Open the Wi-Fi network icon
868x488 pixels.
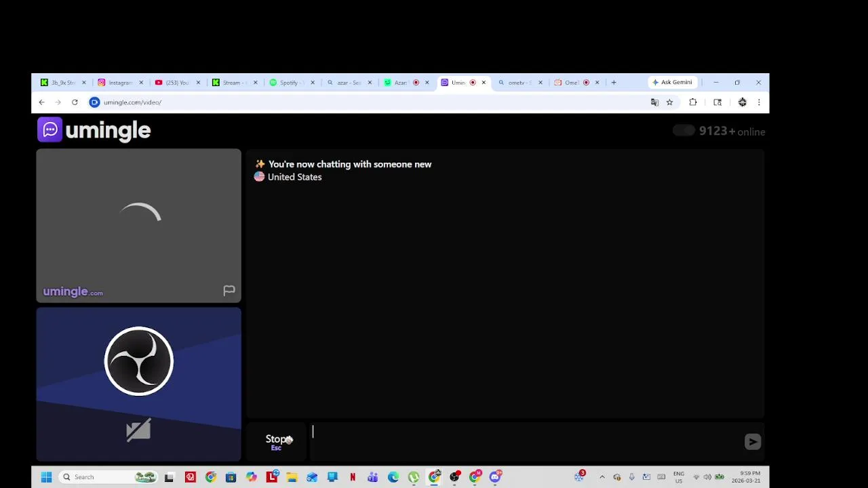point(696,477)
